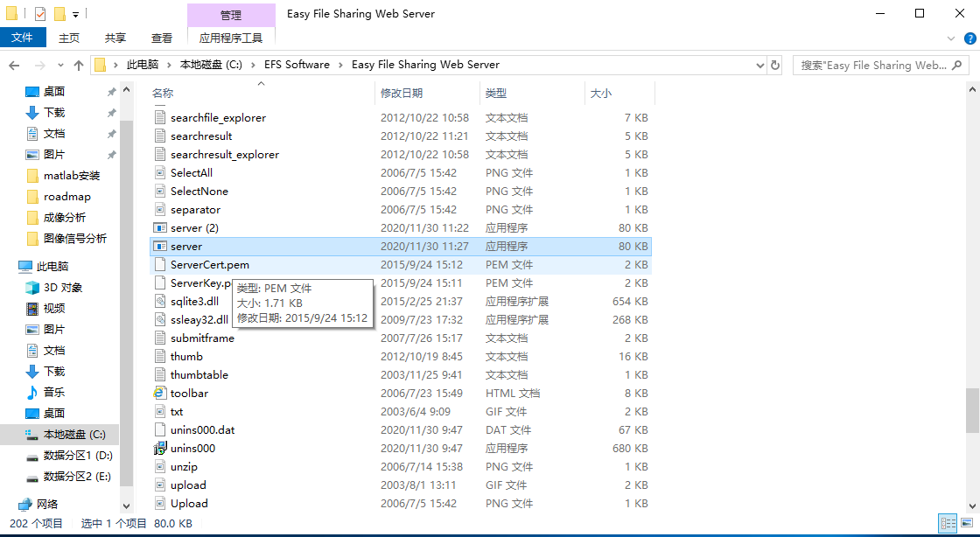Image resolution: width=980 pixels, height=537 pixels.
Task: Switch to the 查看 ribbon tab
Action: click(x=162, y=38)
